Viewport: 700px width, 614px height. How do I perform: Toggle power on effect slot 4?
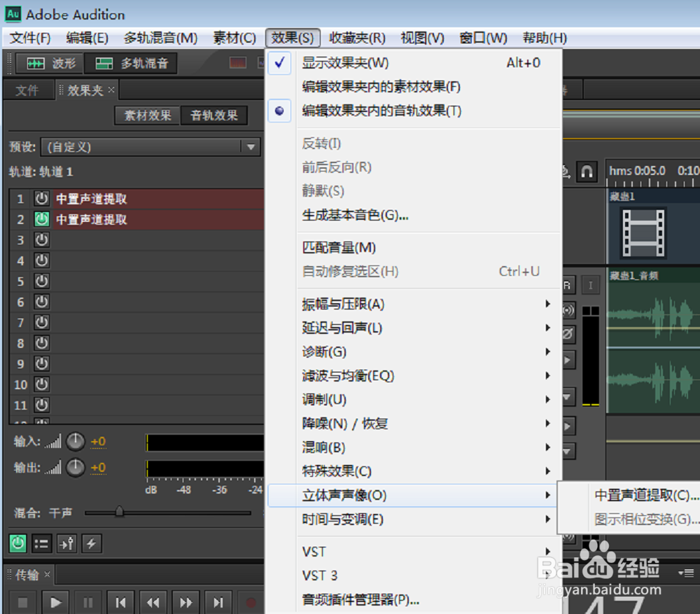point(41,260)
